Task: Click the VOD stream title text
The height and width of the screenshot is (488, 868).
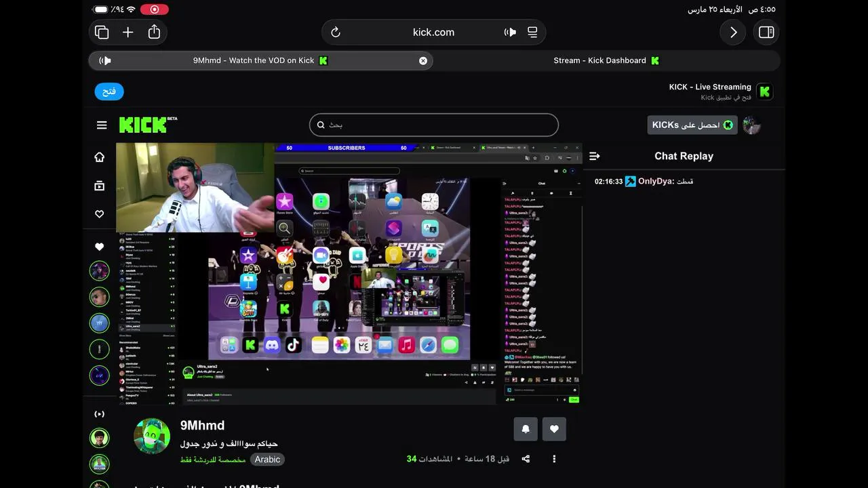Action: 229,444
